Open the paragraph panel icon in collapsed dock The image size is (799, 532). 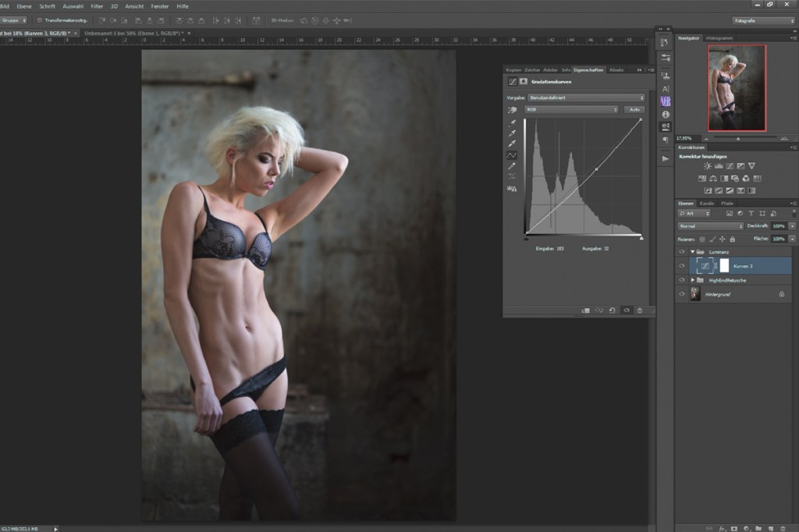(x=666, y=140)
